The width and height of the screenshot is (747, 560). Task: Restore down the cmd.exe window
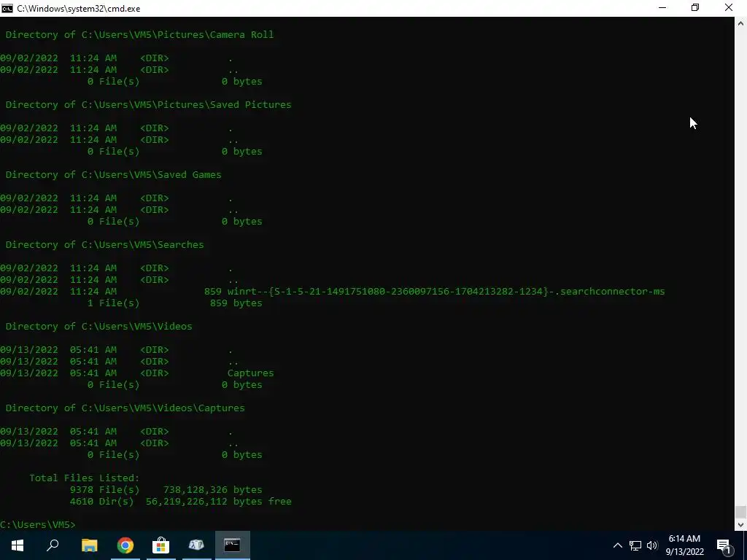coord(695,8)
